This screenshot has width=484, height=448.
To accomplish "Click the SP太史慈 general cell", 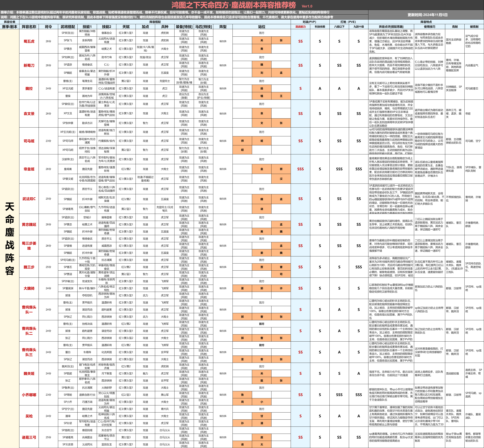I will (68, 444).
